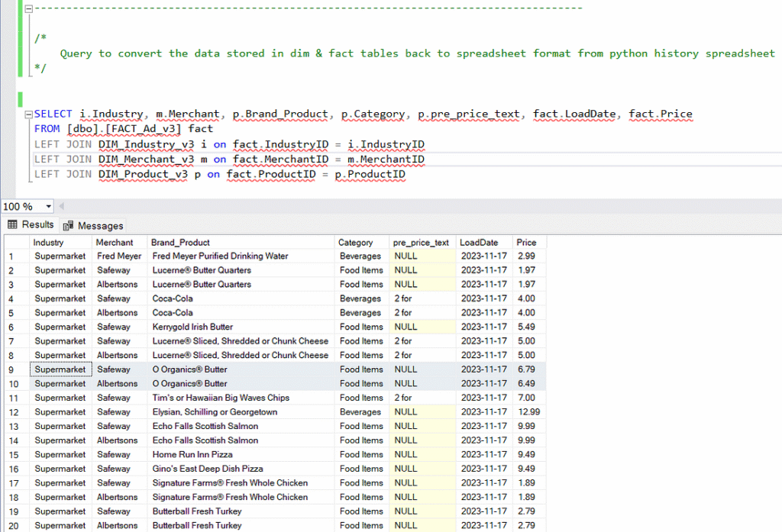Select row 9 via its row number
This screenshot has width=782, height=532.
tap(17, 370)
